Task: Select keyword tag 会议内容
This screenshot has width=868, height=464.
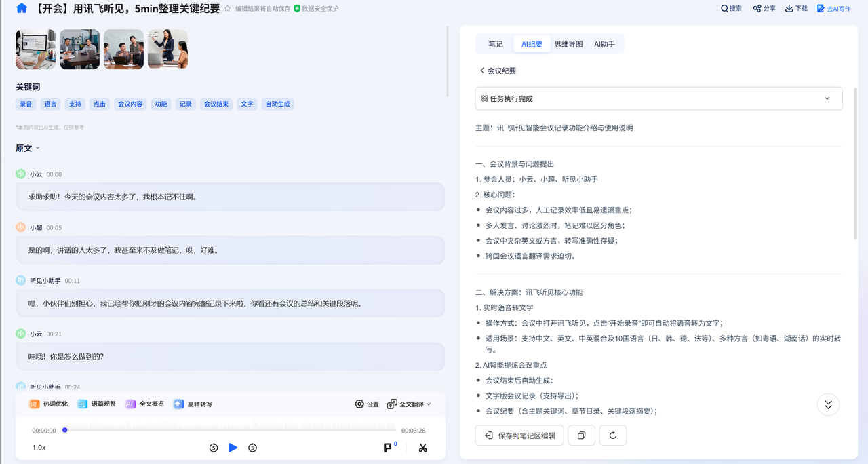Action: click(130, 104)
